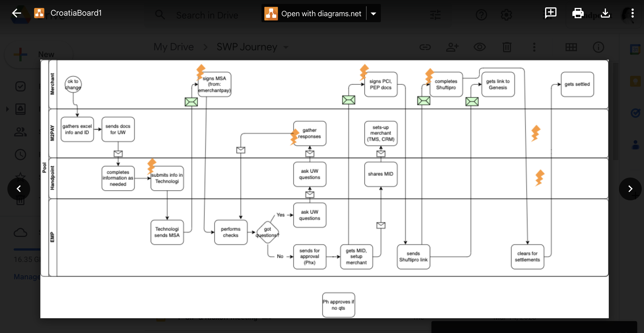Click the add comment icon
Viewport: 644px width, 333px height.
pyautogui.click(x=550, y=13)
